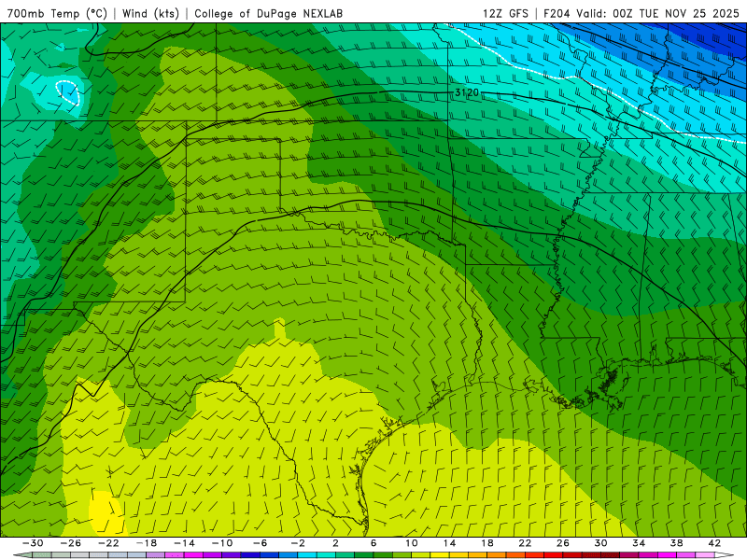Click the 26 legend value
This screenshot has height=560, width=747.
pos(563,543)
